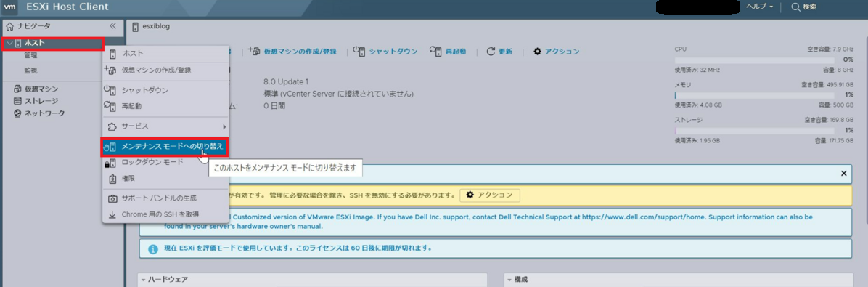The height and width of the screenshot is (287, 868).
Task: Click the esxiblog host title icon
Action: pyautogui.click(x=136, y=26)
